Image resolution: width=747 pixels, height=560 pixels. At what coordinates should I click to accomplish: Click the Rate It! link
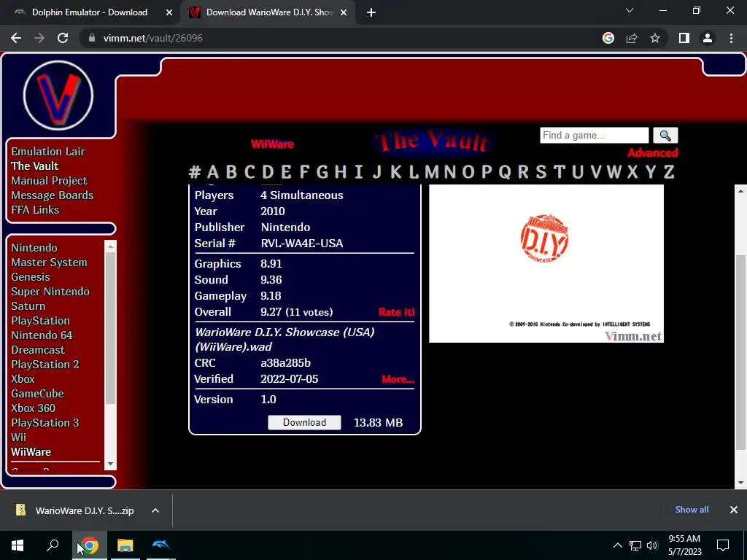[396, 312]
